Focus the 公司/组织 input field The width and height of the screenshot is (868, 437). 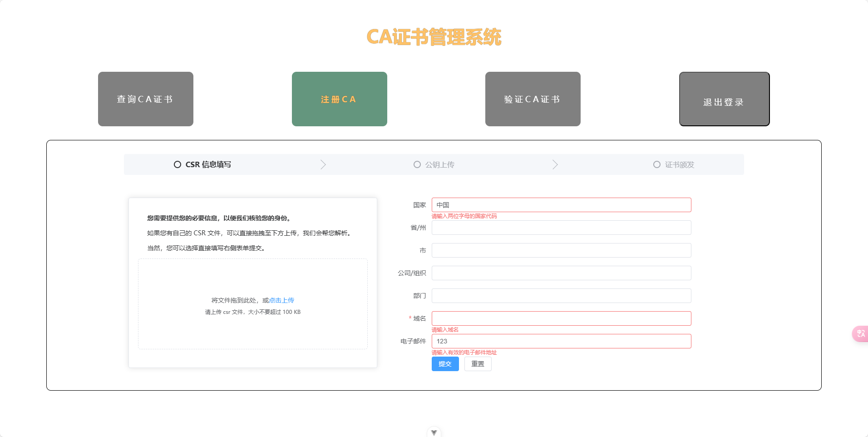coord(562,273)
